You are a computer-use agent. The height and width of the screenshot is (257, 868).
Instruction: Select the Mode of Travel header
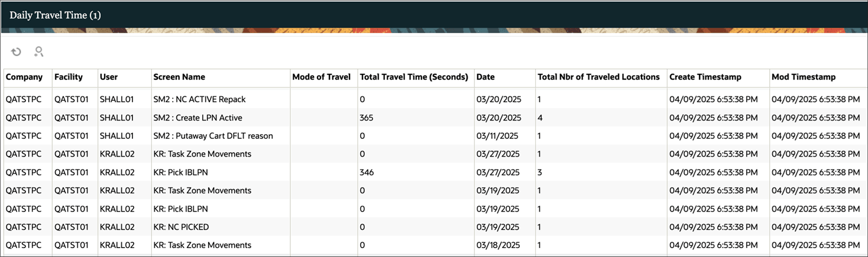(x=321, y=77)
